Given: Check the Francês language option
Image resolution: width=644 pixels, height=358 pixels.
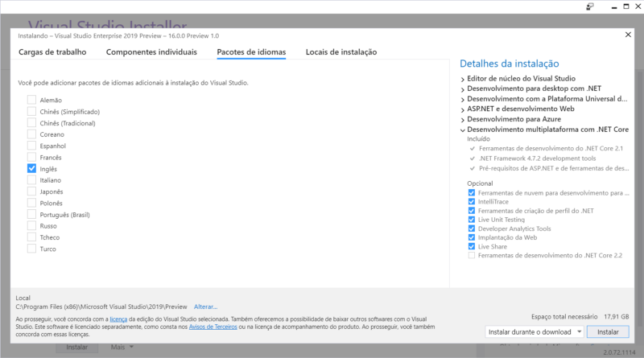Looking at the screenshot, I should tap(31, 157).
